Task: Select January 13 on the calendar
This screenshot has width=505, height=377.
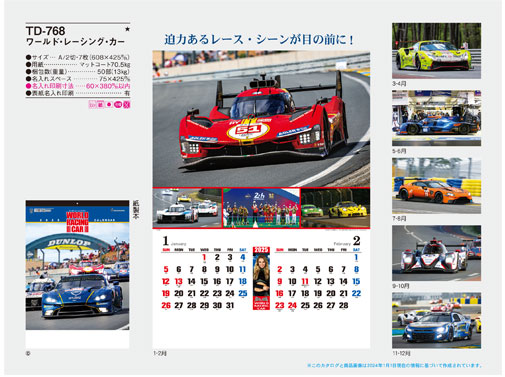Action: pyautogui.click(x=179, y=282)
